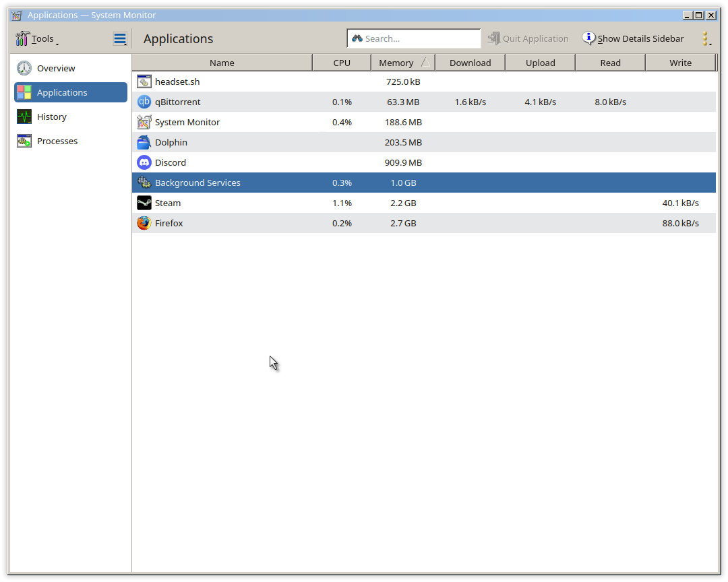Sort by the Read column header

pos(611,63)
